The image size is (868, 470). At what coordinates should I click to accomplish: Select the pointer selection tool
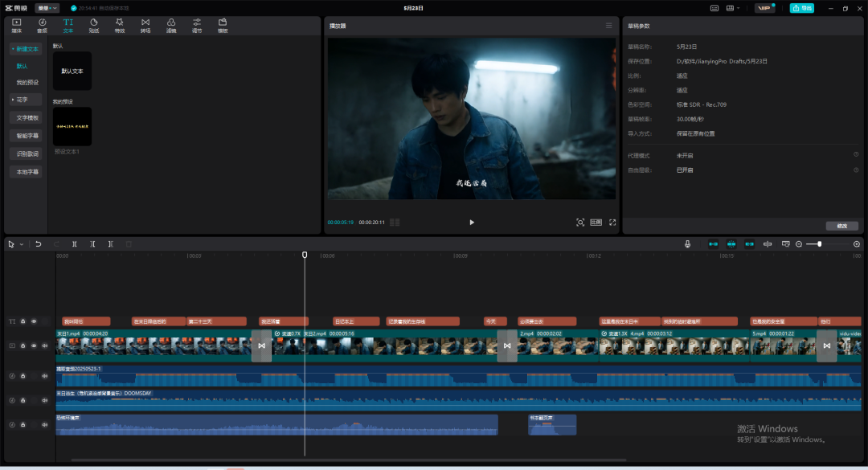click(11, 244)
